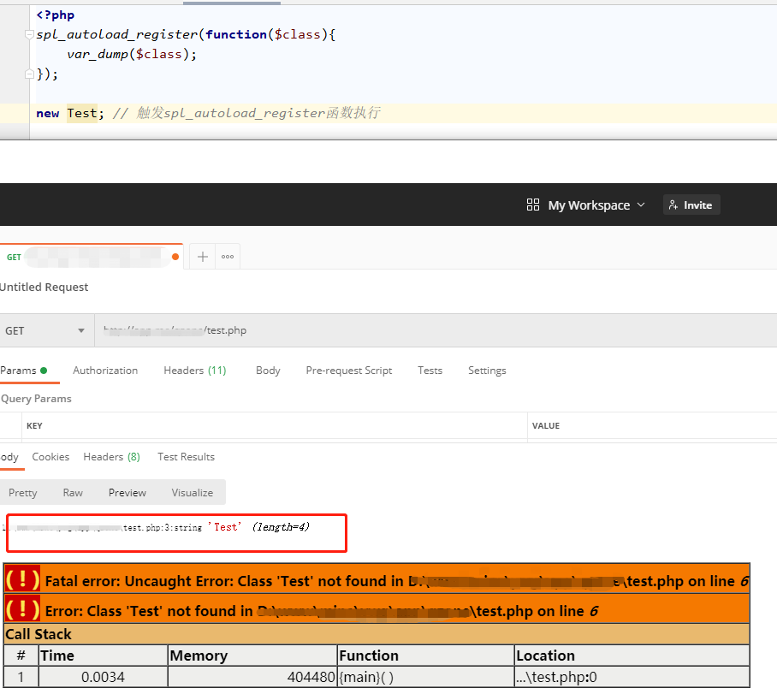Select the response Cookies tab
This screenshot has width=777, height=700.
pyautogui.click(x=50, y=457)
